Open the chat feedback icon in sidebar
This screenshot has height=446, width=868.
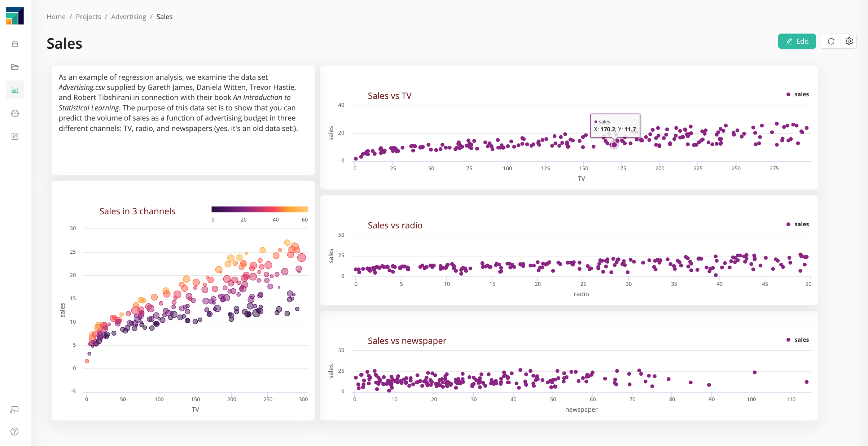point(15,410)
